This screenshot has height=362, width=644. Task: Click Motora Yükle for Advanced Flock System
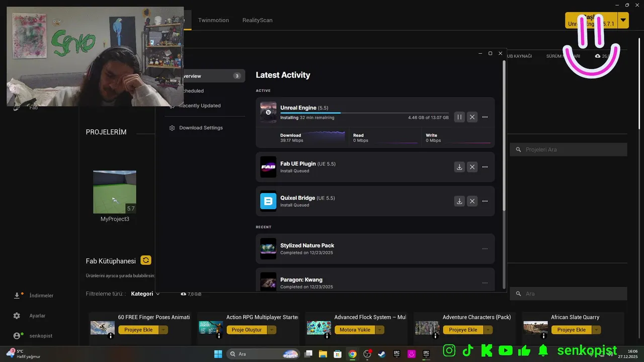click(355, 330)
